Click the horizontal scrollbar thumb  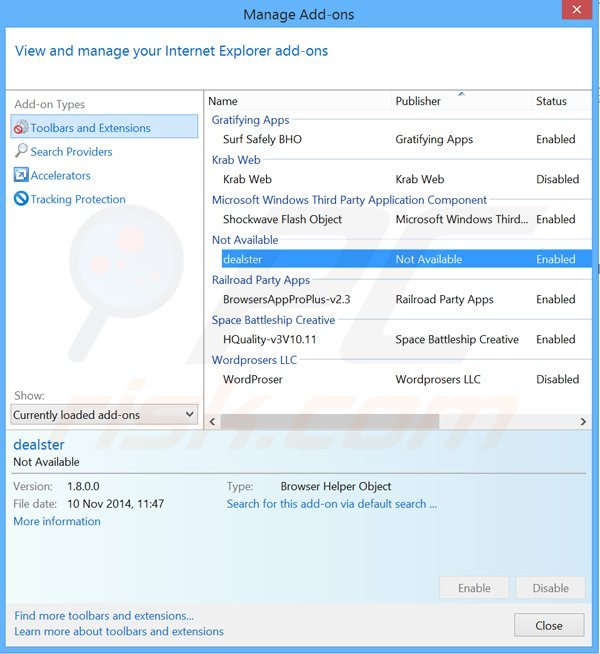click(329, 422)
